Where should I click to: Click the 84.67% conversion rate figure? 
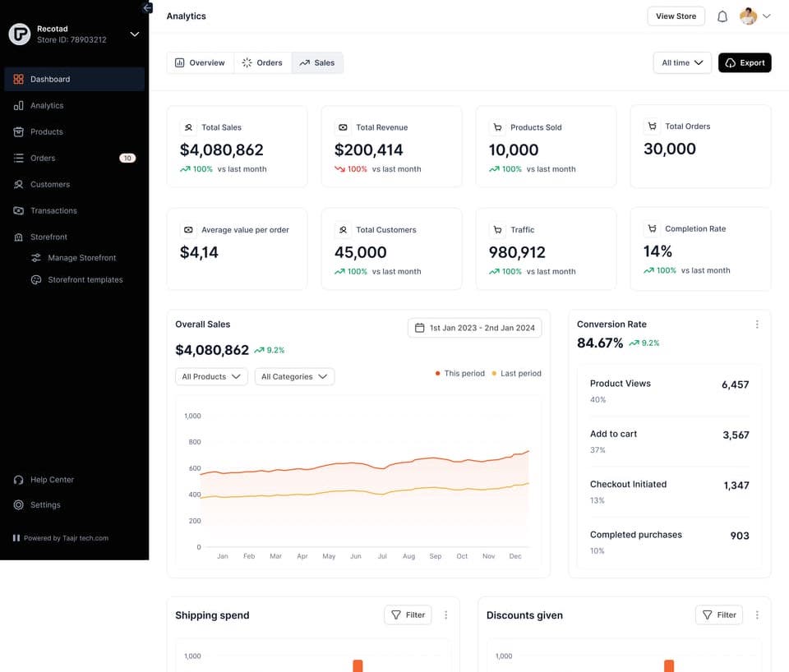[x=600, y=343]
